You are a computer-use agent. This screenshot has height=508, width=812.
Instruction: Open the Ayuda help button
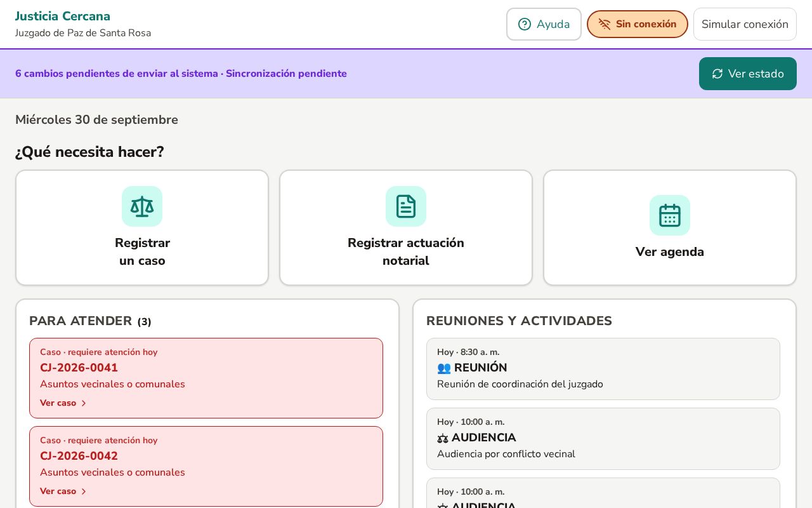pyautogui.click(x=544, y=24)
